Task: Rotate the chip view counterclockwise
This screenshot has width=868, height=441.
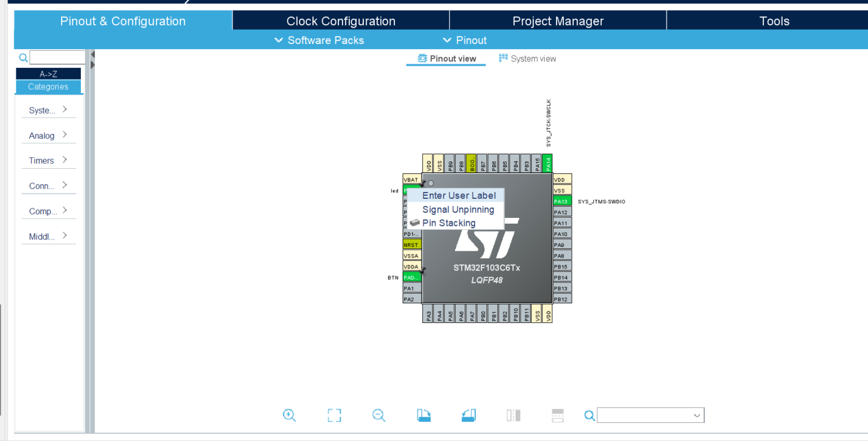Action: [x=468, y=415]
